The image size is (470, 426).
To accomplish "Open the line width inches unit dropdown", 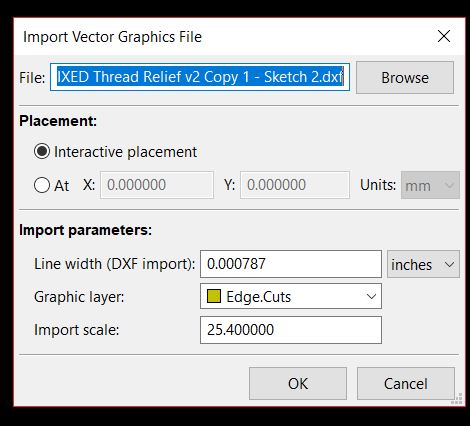I will (x=423, y=264).
